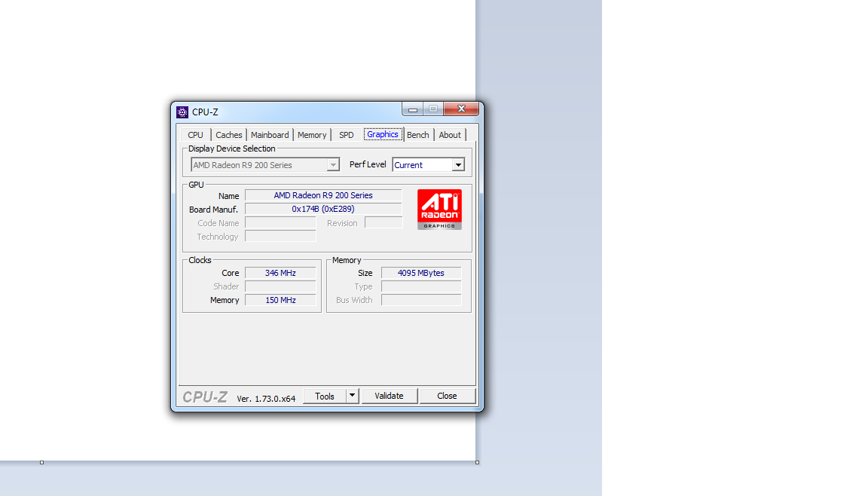Click the Close button at bottom
Viewport: 868px width, 496px height.
coord(448,396)
